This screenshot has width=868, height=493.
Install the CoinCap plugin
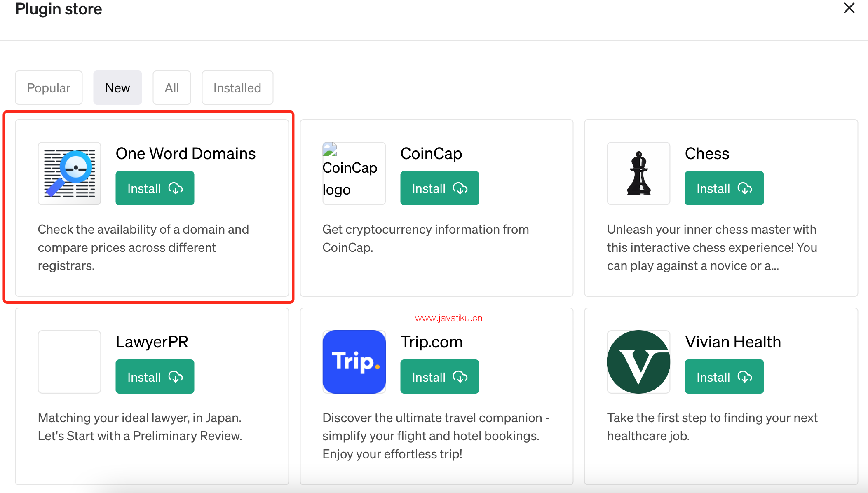click(x=440, y=188)
